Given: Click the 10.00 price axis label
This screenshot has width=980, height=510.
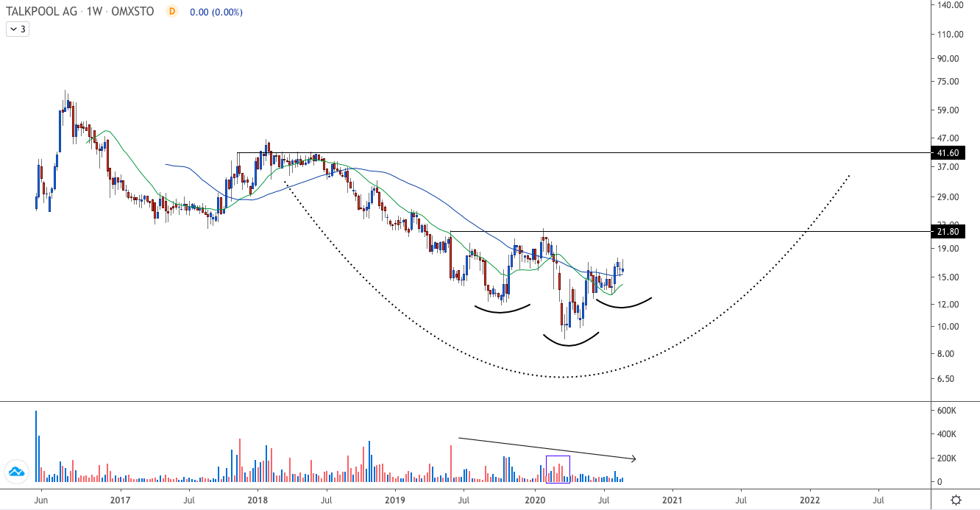Looking at the screenshot, I should (x=949, y=327).
